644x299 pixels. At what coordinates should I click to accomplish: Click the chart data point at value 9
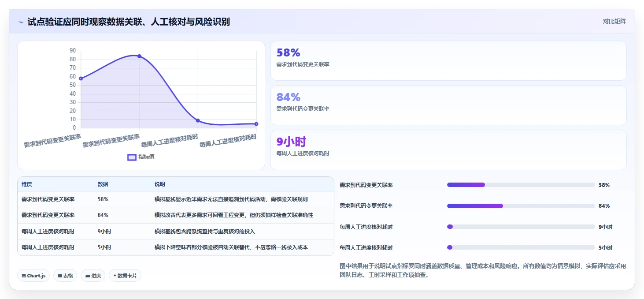[198, 120]
